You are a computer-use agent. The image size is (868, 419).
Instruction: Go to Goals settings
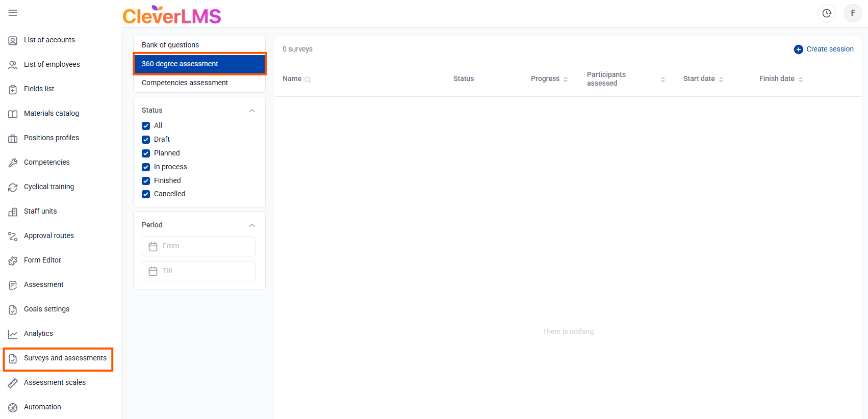point(46,309)
